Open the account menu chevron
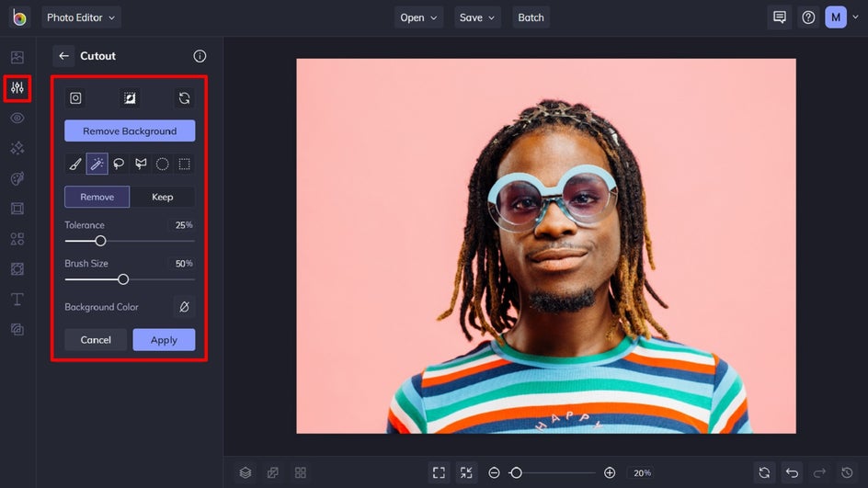 tap(855, 17)
